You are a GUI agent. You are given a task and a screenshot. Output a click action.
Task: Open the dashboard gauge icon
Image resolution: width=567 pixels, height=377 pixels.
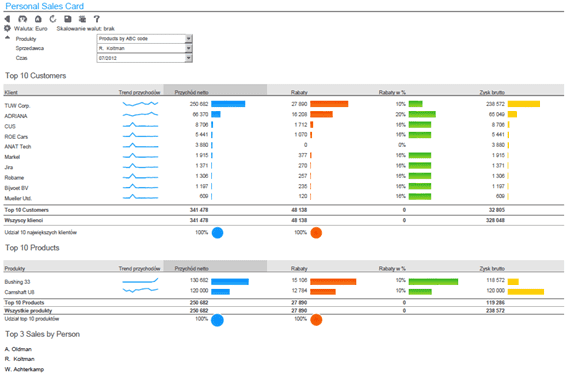(x=22, y=19)
